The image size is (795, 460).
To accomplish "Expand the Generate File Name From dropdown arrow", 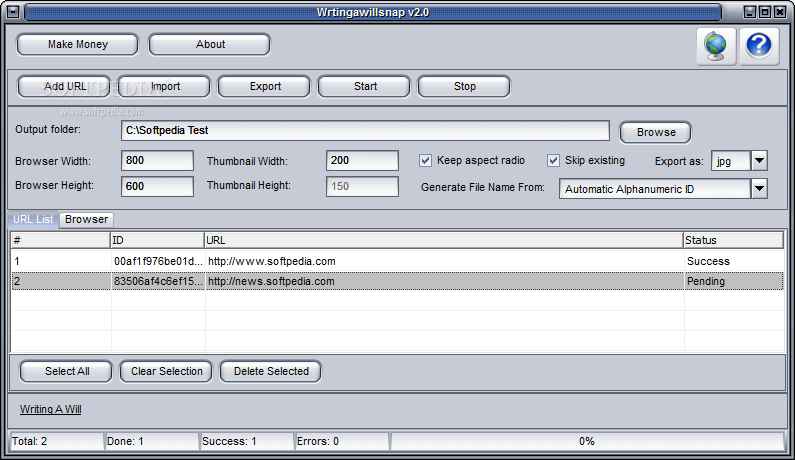I will click(759, 189).
